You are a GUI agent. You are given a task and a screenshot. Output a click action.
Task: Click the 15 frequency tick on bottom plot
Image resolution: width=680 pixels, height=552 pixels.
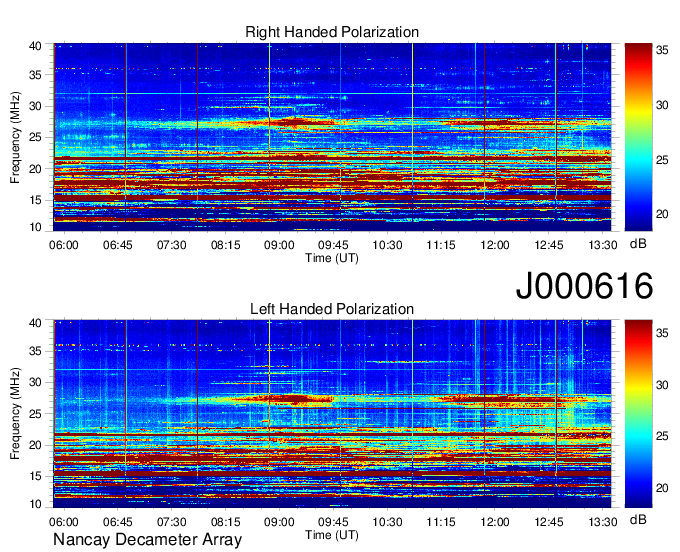point(35,476)
